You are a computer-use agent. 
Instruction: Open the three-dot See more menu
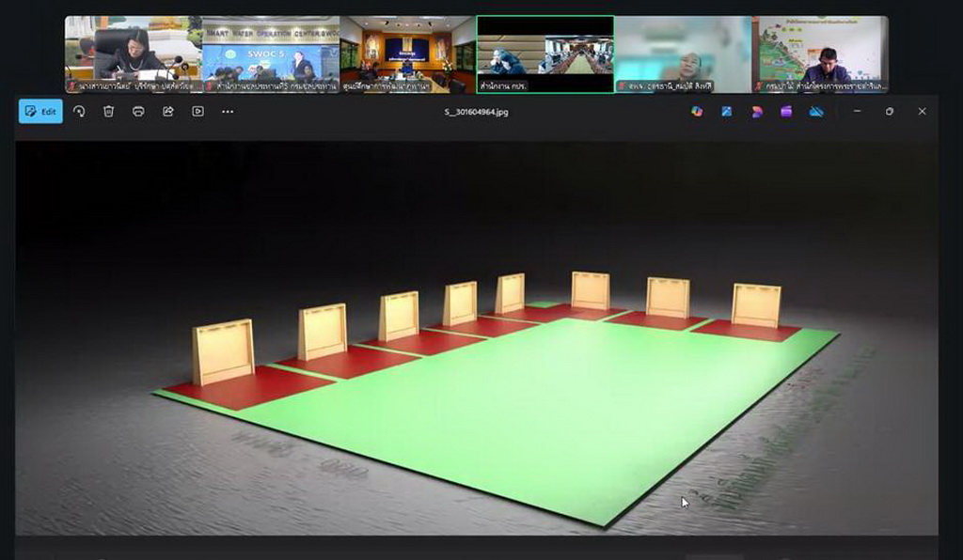228,111
